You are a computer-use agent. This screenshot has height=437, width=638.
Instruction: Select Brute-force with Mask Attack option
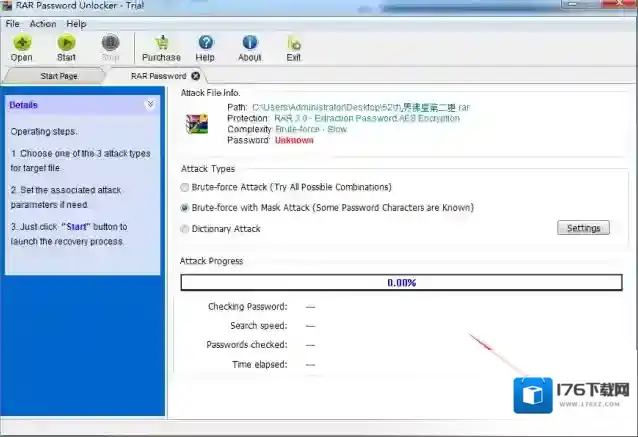click(x=184, y=208)
